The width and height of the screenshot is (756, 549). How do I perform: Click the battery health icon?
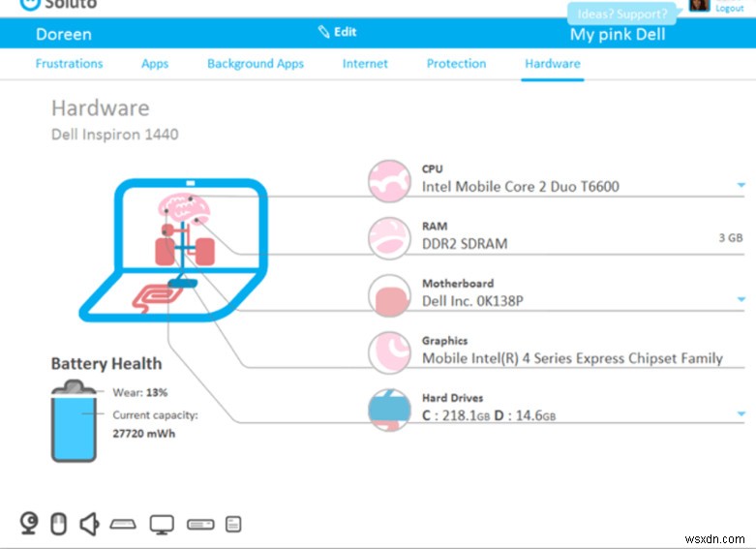(x=74, y=421)
